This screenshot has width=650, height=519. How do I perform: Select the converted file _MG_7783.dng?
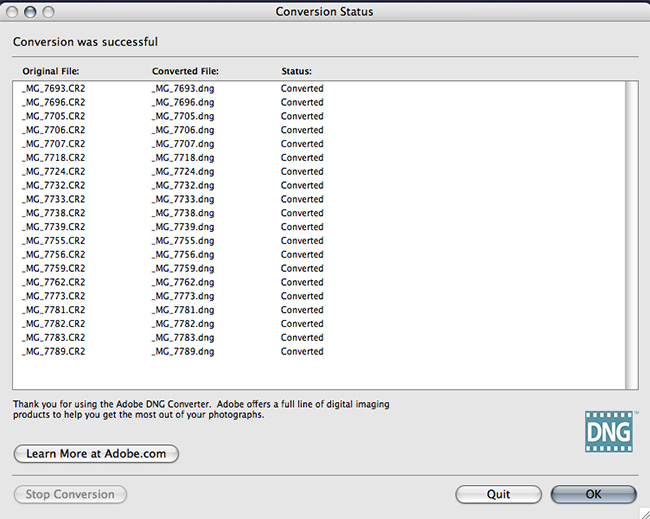(x=181, y=338)
